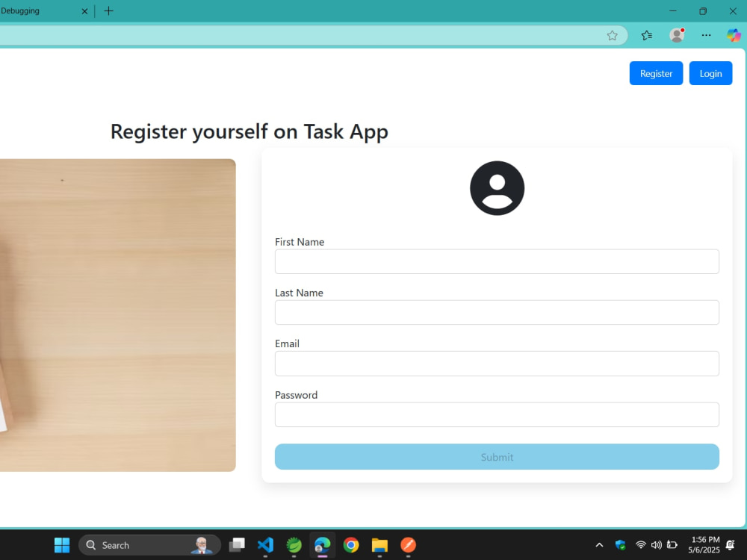The width and height of the screenshot is (747, 560).
Task: Switch to Microsoft Edge in the taskbar
Action: pos(323,545)
